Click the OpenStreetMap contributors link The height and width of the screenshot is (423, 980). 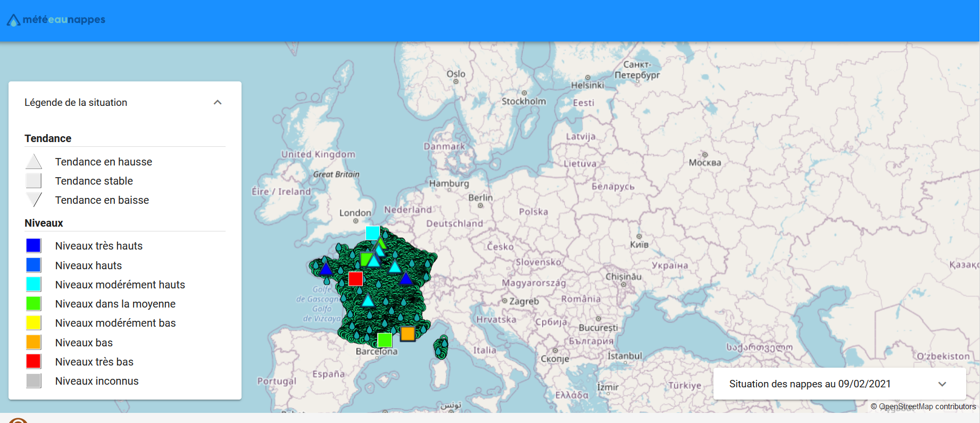pyautogui.click(x=927, y=407)
